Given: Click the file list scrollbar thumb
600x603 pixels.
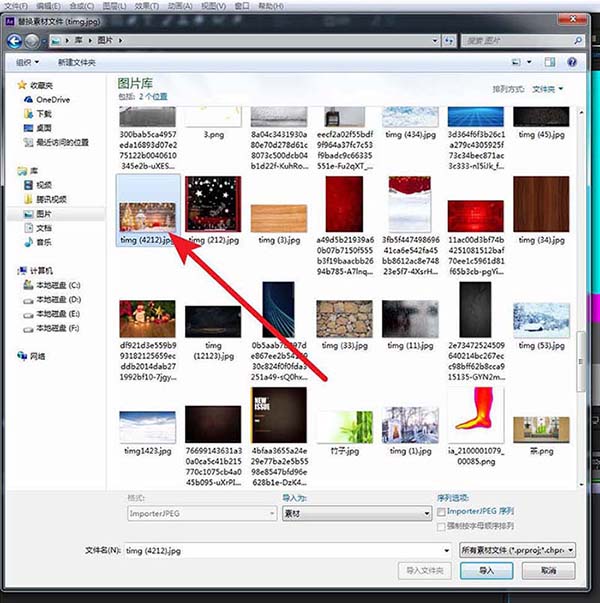Looking at the screenshot, I should pos(581,361).
